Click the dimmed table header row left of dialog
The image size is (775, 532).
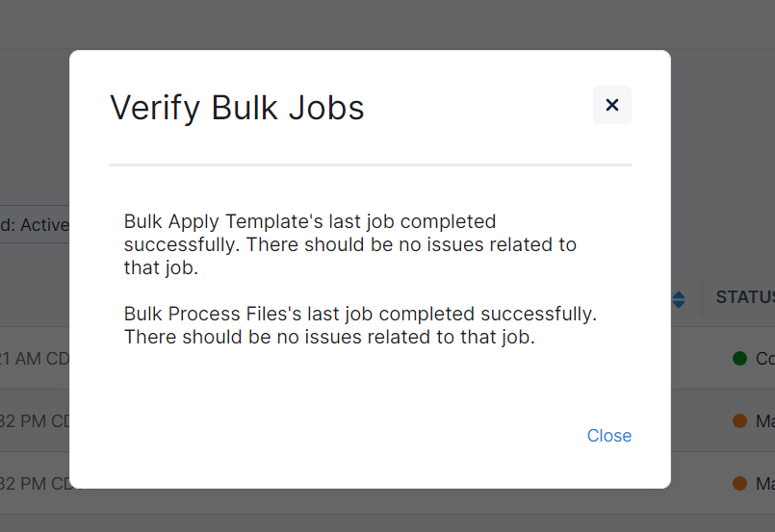(x=35, y=298)
